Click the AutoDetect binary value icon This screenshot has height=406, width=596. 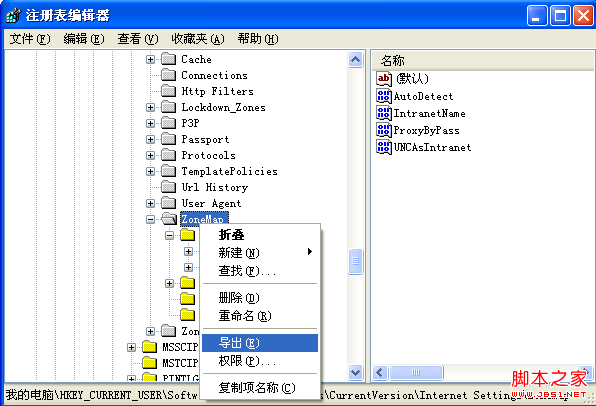click(384, 96)
